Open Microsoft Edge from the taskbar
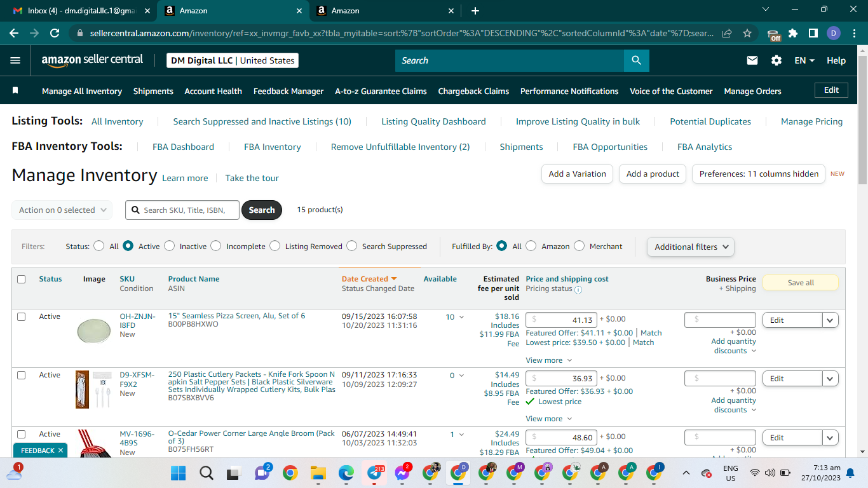868x488 pixels. (x=346, y=473)
